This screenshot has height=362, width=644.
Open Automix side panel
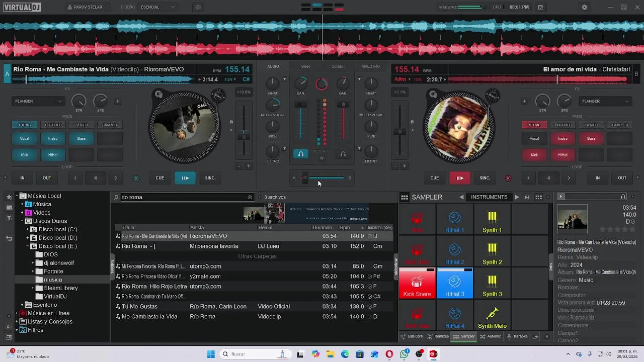491,336
